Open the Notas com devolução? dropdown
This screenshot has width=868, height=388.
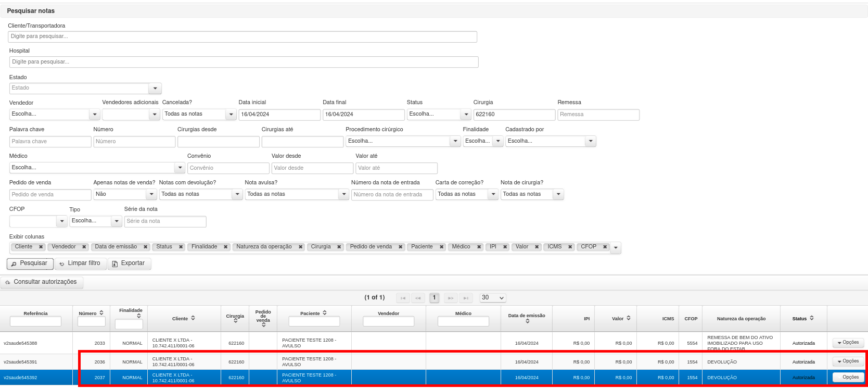pyautogui.click(x=237, y=194)
